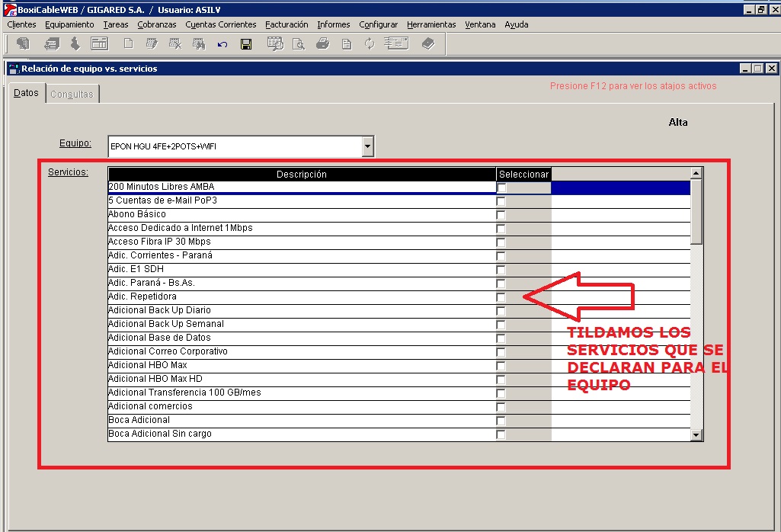Switch to the Consultas tab
781x532 pixels.
pyautogui.click(x=72, y=93)
